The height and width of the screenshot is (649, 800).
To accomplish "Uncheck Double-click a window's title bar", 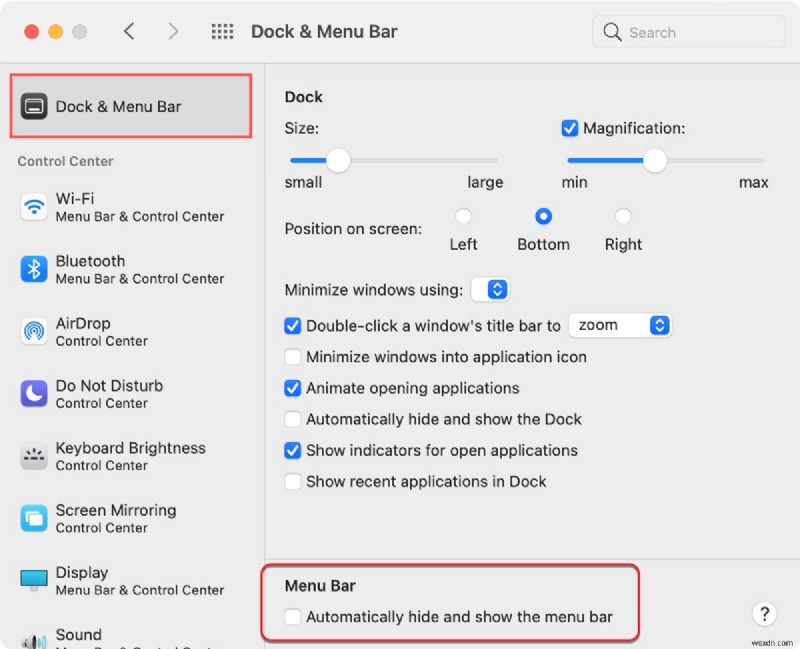I will tap(292, 326).
